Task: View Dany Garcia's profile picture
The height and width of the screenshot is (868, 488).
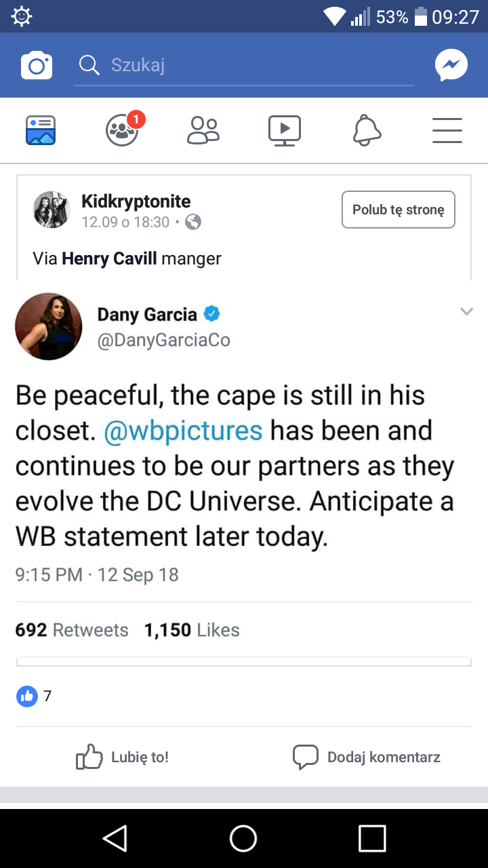Action: (x=48, y=326)
